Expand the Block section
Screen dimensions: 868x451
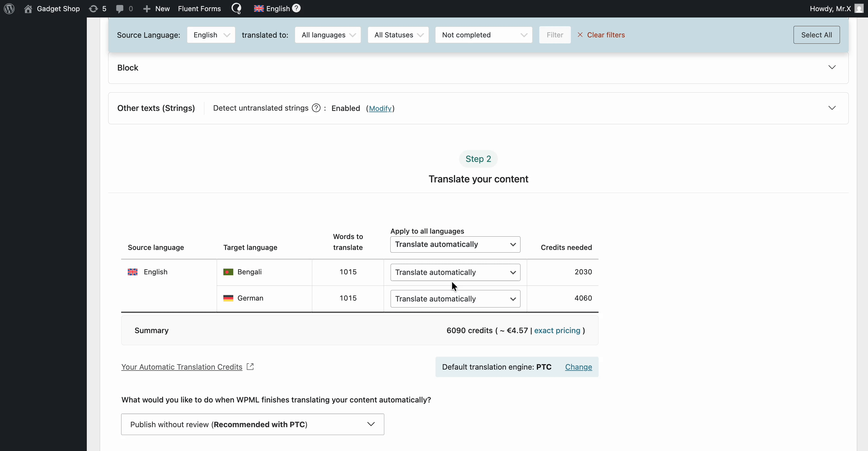[x=832, y=67]
